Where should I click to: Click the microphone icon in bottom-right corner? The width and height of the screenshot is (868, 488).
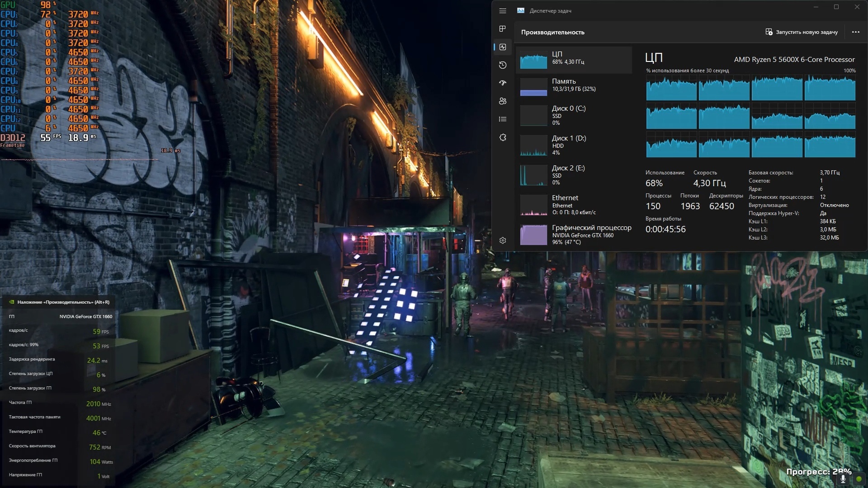(x=843, y=479)
